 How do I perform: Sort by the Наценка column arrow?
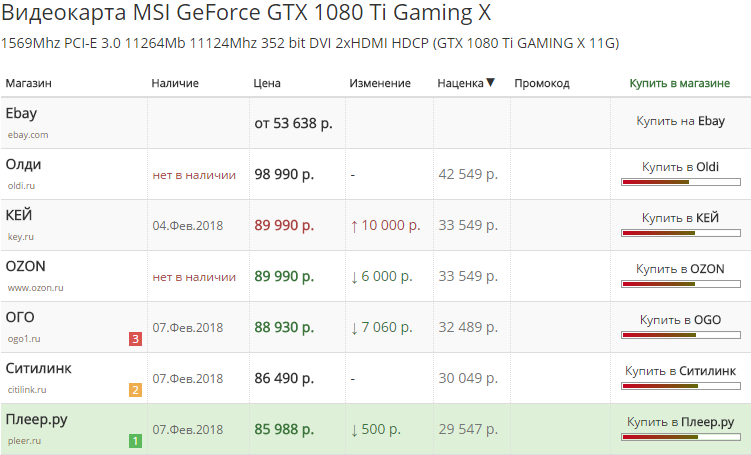coord(490,82)
